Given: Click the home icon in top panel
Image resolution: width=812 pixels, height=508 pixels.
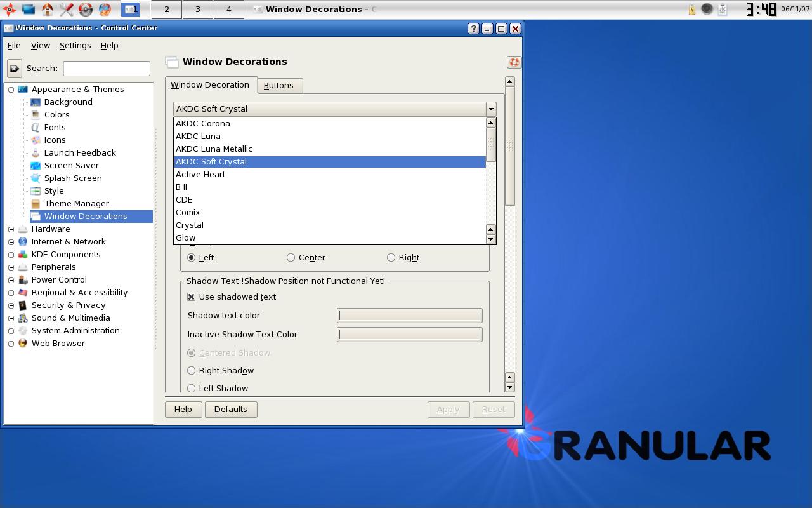Looking at the screenshot, I should (x=48, y=9).
